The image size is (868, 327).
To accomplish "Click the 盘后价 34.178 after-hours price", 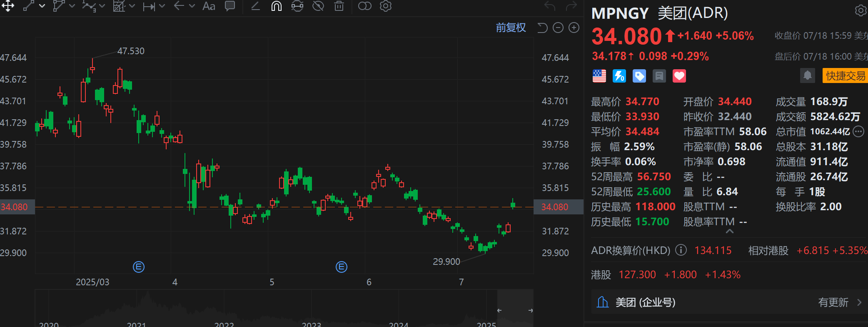I will (x=609, y=56).
